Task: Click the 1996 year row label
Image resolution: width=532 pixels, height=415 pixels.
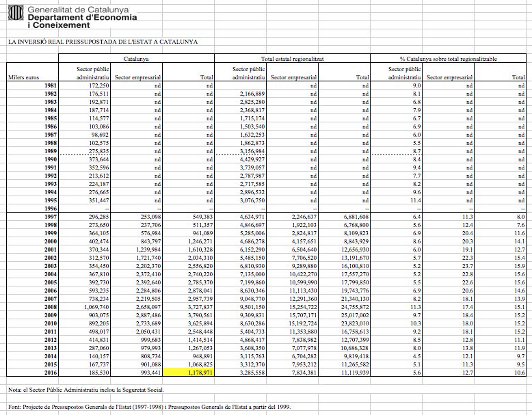Action: (x=51, y=209)
